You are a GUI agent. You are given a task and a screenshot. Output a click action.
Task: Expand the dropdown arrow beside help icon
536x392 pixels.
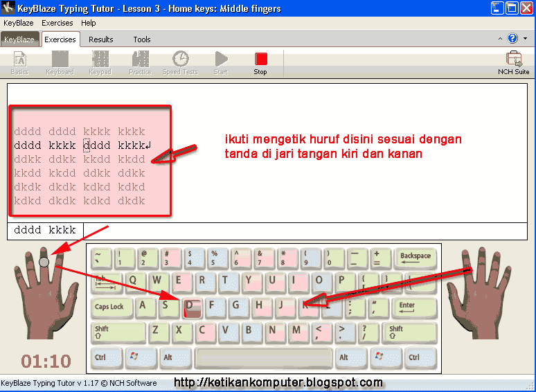(526, 39)
